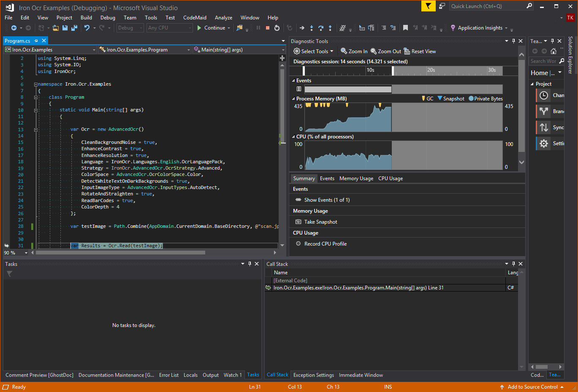Click Add to Source Control in status bar
The height and width of the screenshot is (392, 578).
point(532,387)
